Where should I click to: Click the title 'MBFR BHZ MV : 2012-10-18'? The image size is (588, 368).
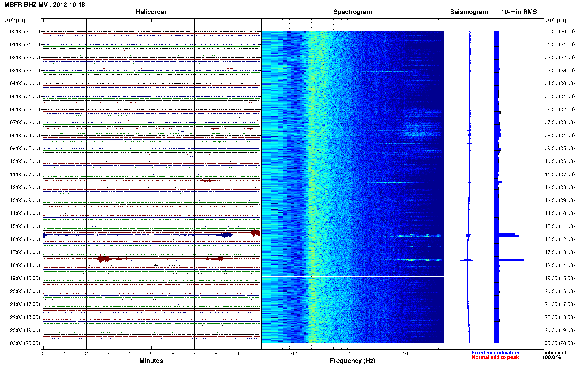tap(45, 5)
